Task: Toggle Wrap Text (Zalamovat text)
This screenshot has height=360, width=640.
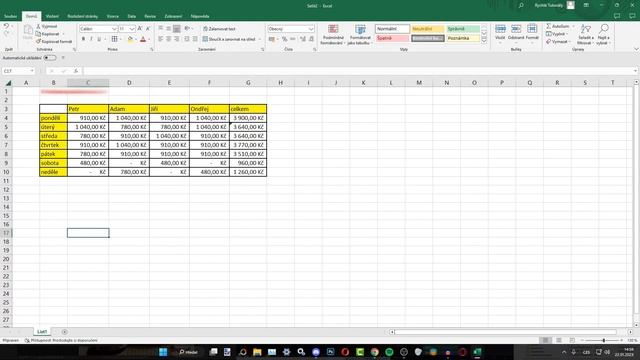Action: pos(219,29)
